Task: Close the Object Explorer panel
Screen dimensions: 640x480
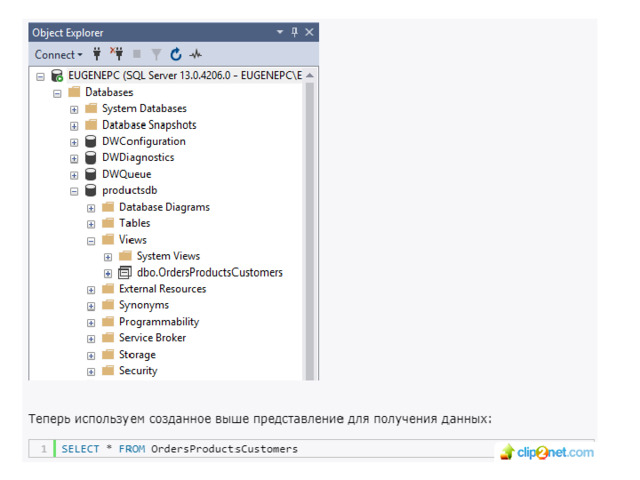Action: [x=309, y=33]
